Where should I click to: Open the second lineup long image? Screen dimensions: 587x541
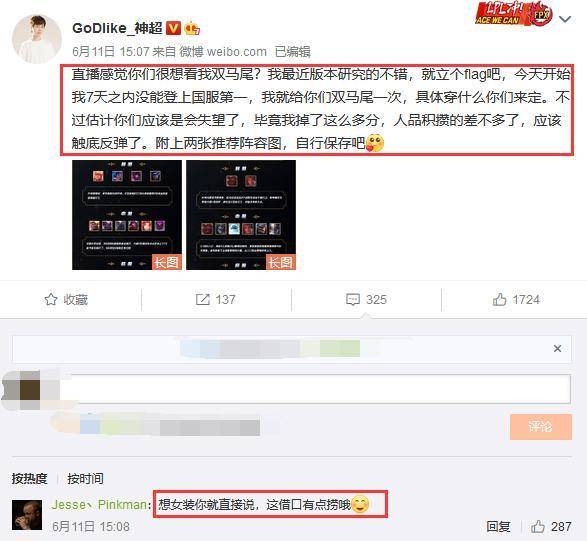tap(241, 215)
